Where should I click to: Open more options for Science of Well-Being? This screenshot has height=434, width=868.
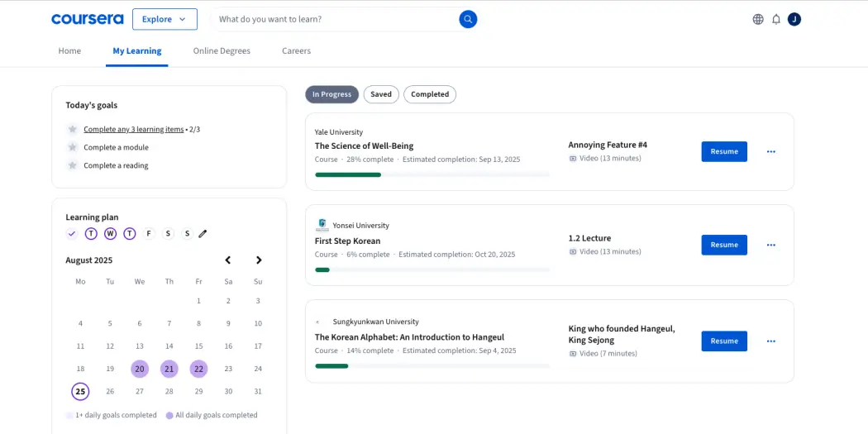coord(770,152)
